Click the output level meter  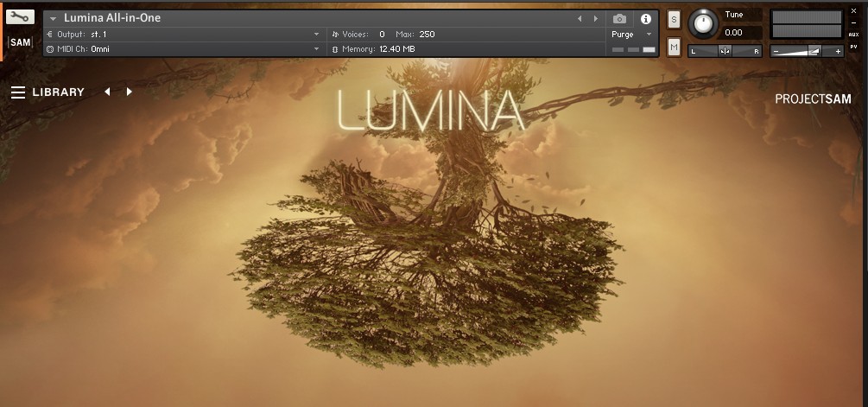click(807, 24)
